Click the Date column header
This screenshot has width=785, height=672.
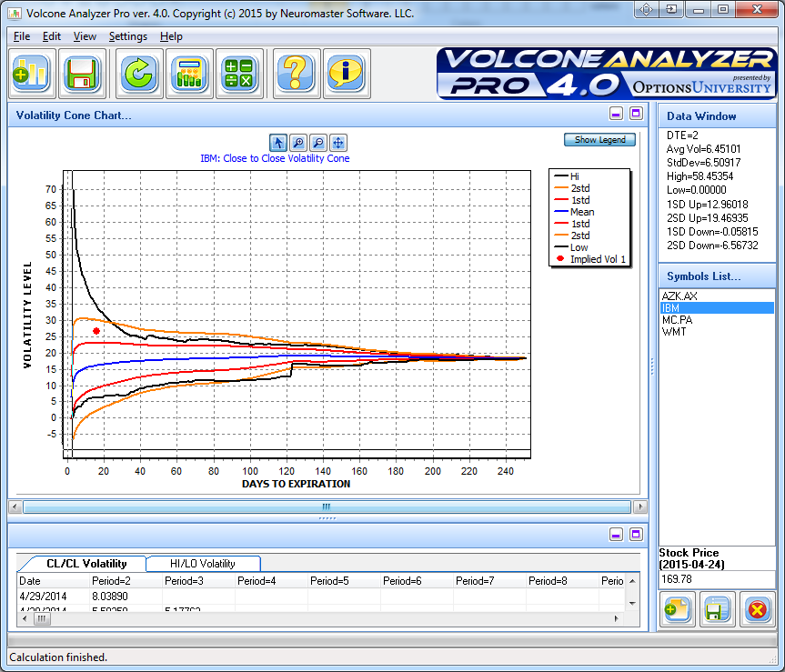pos(53,581)
